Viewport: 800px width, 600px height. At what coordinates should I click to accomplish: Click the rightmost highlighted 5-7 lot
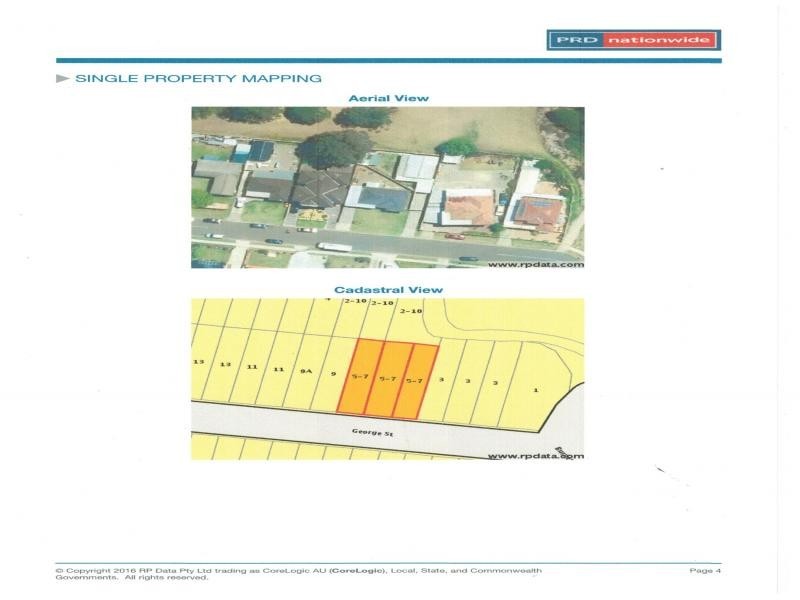415,380
